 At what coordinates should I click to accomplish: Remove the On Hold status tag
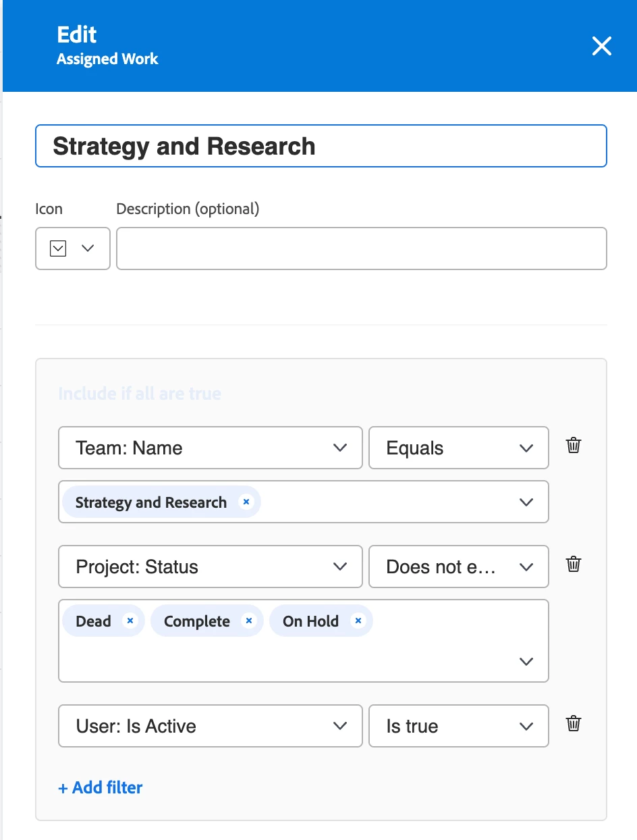pos(358,621)
